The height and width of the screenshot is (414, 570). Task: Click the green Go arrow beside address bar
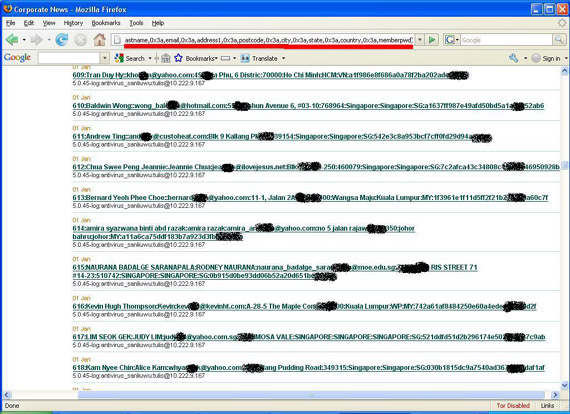(x=432, y=40)
